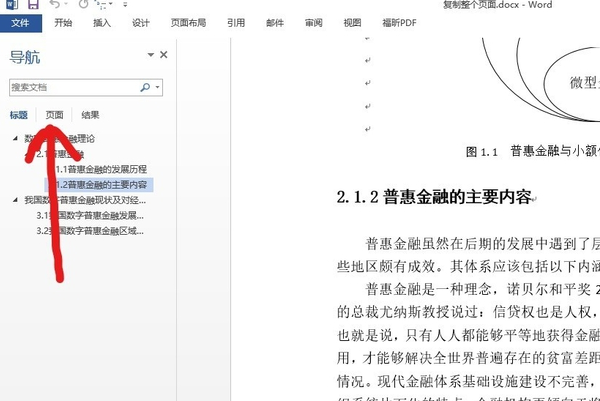This screenshot has height=401, width=600.
Task: Switch to the 审阅 ribbon tab
Action: pos(314,23)
